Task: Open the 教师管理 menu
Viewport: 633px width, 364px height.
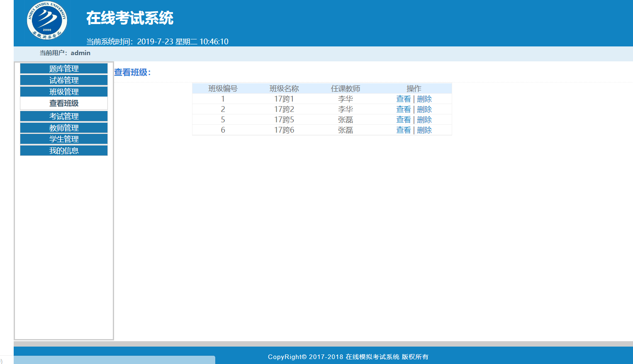Action: coord(64,128)
